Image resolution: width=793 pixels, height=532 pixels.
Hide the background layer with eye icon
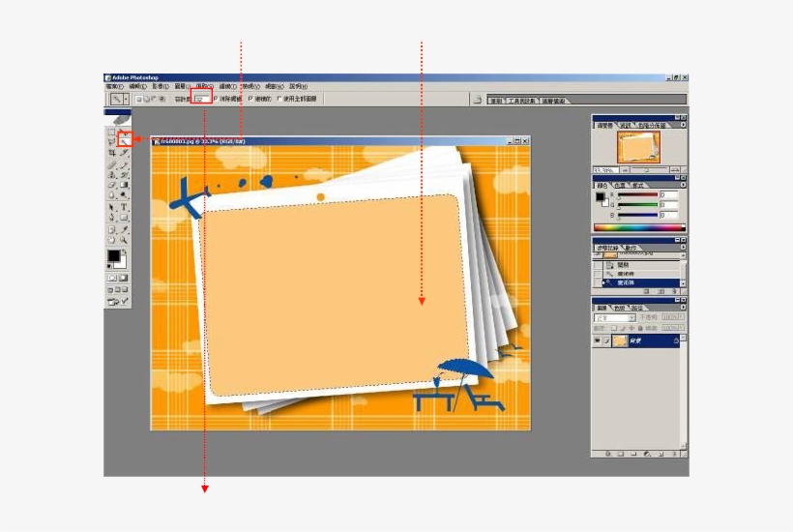pyautogui.click(x=597, y=340)
